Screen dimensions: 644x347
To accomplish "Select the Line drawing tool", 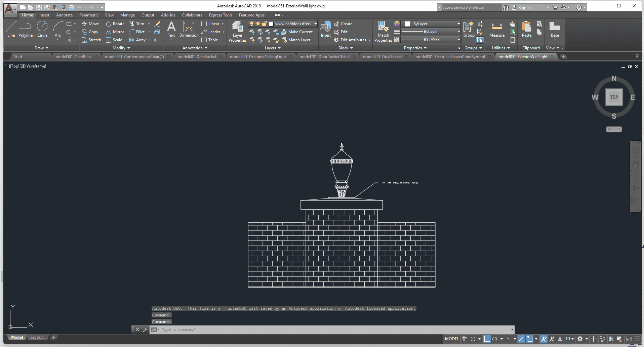I will [11, 29].
